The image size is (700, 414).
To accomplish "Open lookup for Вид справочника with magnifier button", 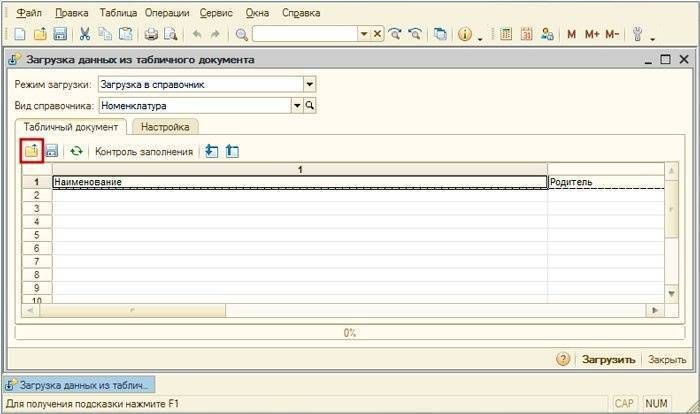I will 310,105.
